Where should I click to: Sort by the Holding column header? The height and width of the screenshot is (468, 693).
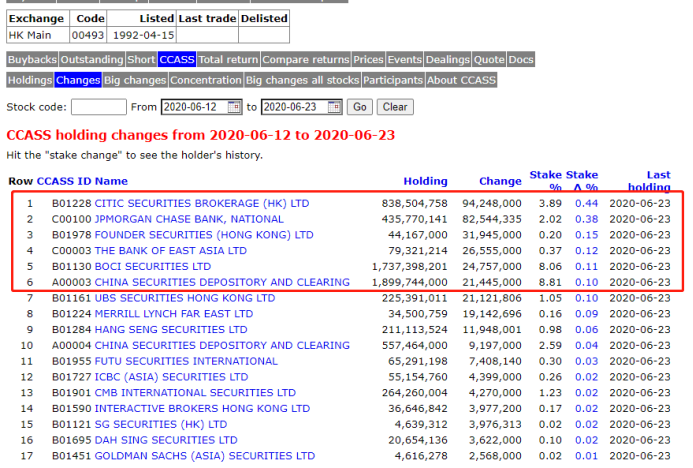tap(425, 181)
